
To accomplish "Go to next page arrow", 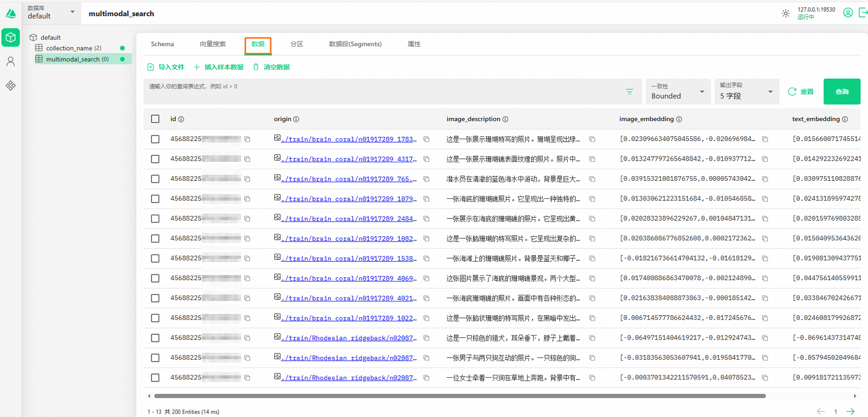I will 851,411.
